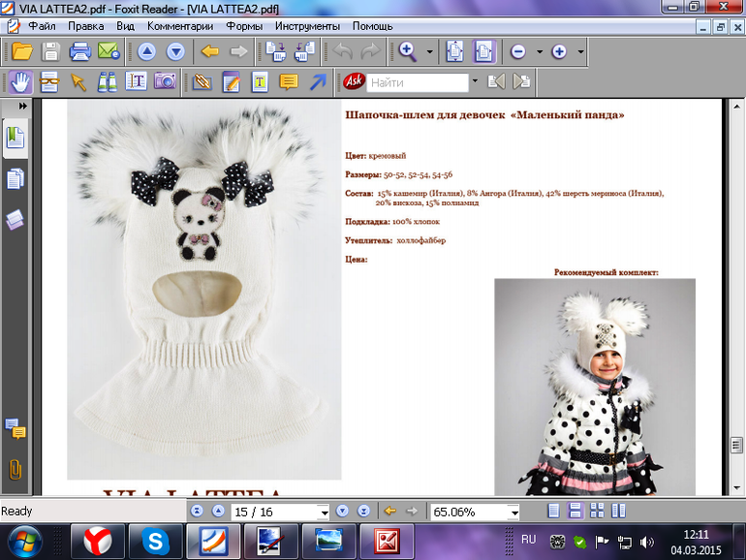The image size is (746, 560).
Task: Click the Open file folder icon
Action: pos(21,51)
